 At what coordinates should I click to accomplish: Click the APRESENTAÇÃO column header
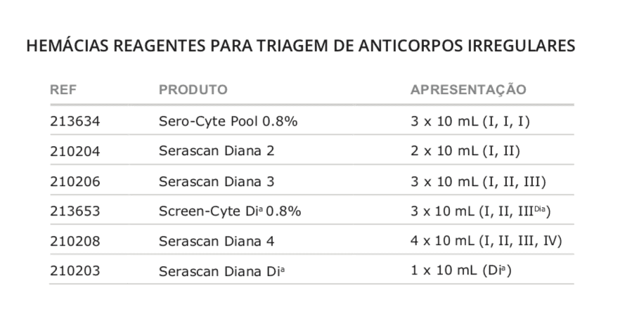468,89
